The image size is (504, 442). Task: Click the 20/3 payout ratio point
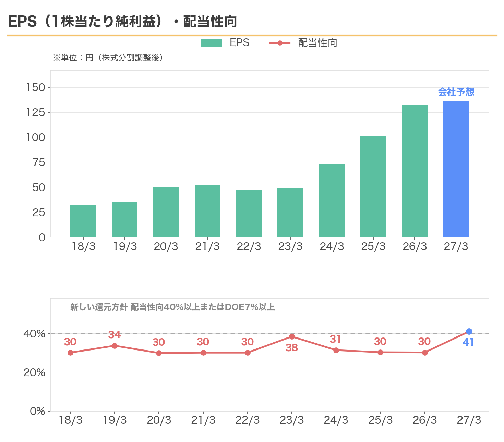159,353
